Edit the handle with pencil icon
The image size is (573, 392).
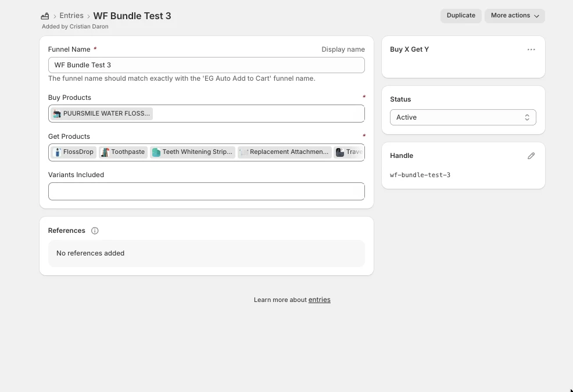click(x=531, y=156)
